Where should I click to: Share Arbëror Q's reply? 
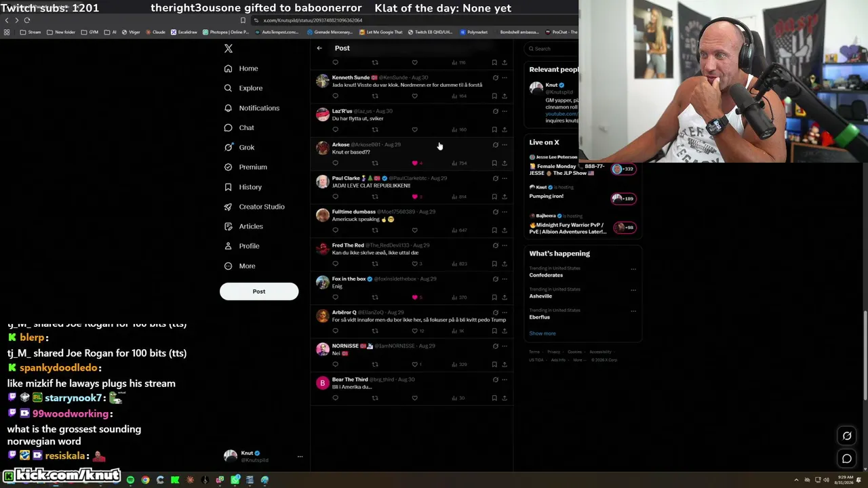click(505, 331)
